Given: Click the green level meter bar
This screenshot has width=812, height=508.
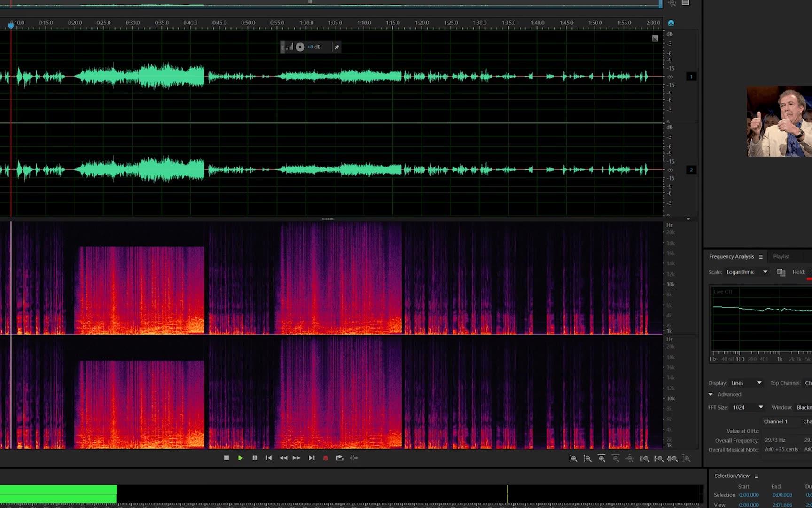Looking at the screenshot, I should point(58,494).
